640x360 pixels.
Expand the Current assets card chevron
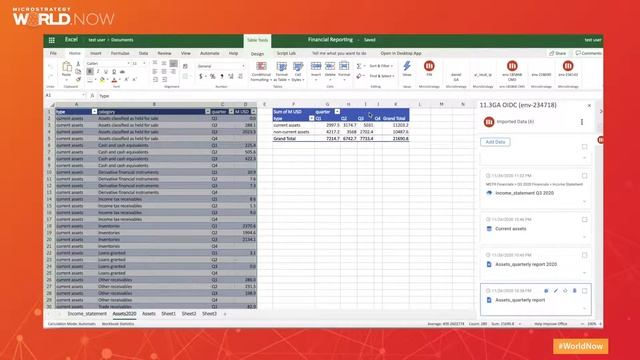point(584,237)
